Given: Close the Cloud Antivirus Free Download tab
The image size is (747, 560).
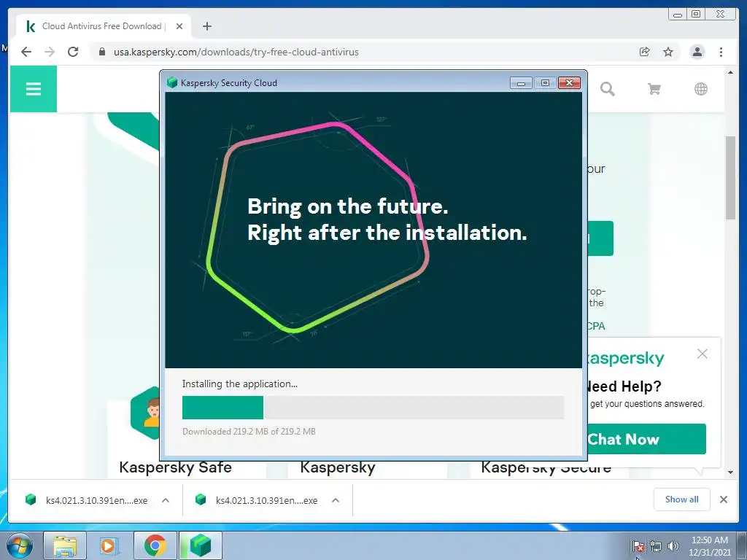Looking at the screenshot, I should click(x=179, y=26).
